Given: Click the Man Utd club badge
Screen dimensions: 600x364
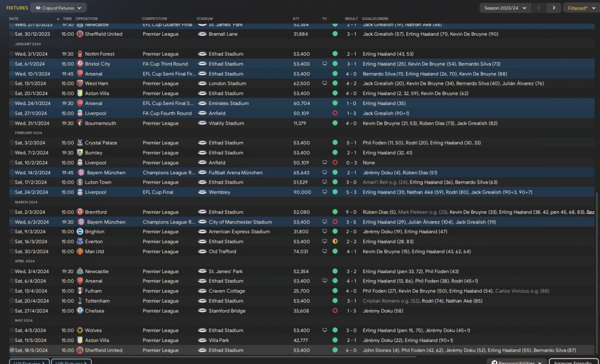Looking at the screenshot, I should click(80, 252).
